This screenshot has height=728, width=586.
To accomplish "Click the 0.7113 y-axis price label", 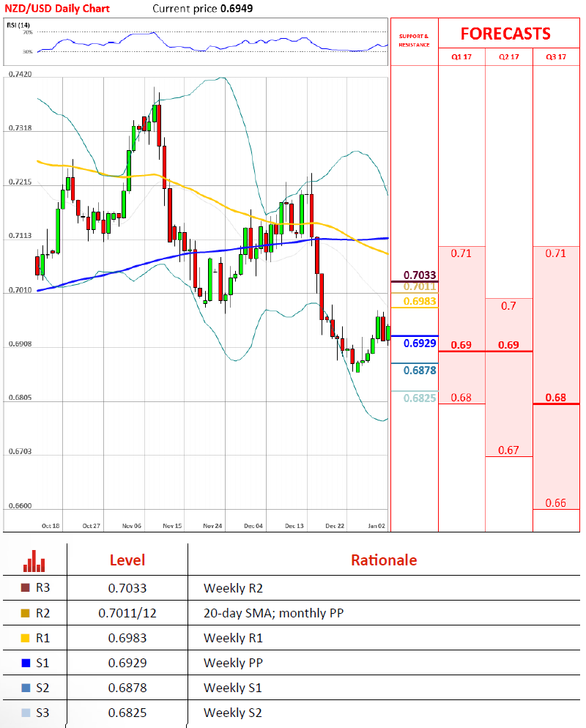I will (20, 236).
